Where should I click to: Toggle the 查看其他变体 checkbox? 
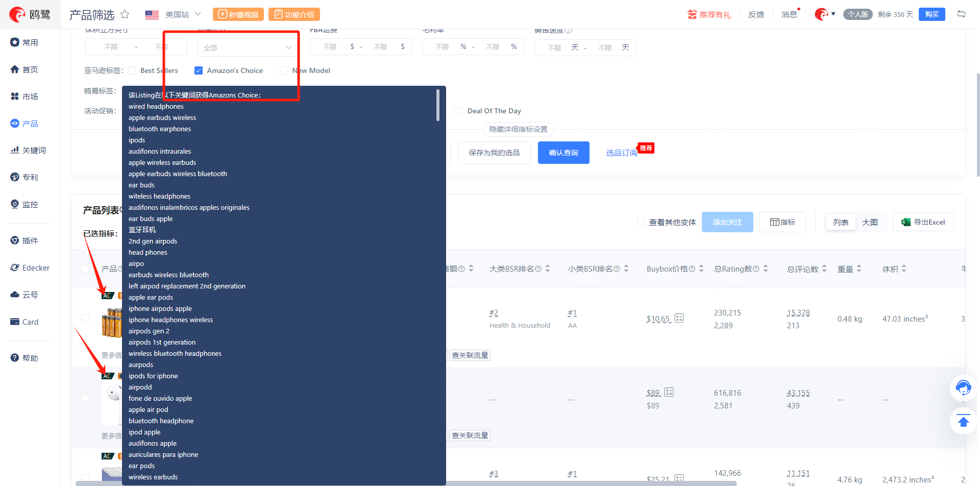point(641,222)
